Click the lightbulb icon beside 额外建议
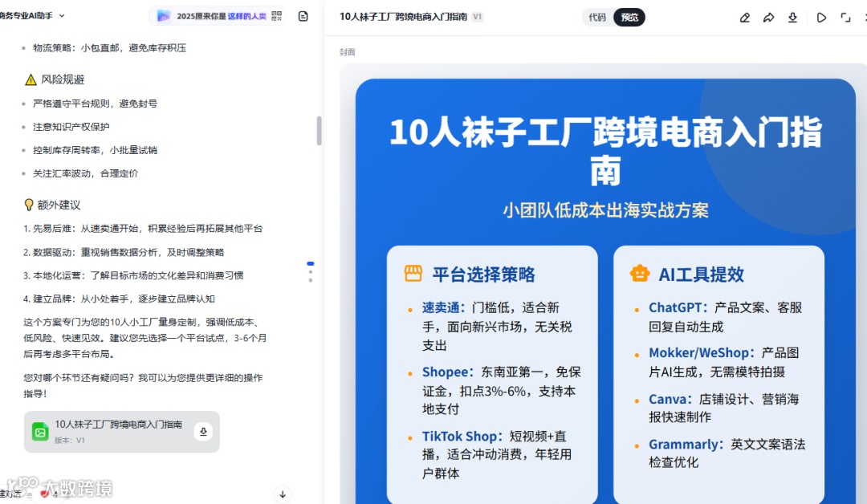Screen dimensions: 867x504 point(30,205)
